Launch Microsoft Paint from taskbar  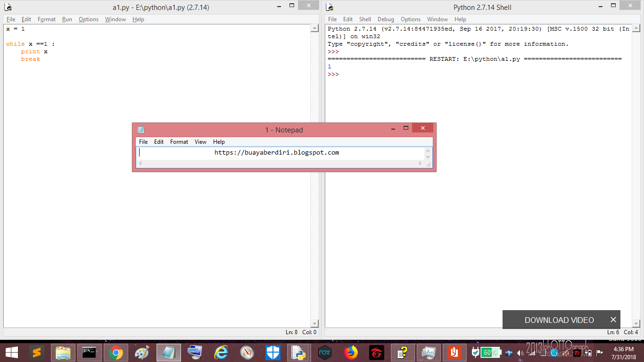143,352
